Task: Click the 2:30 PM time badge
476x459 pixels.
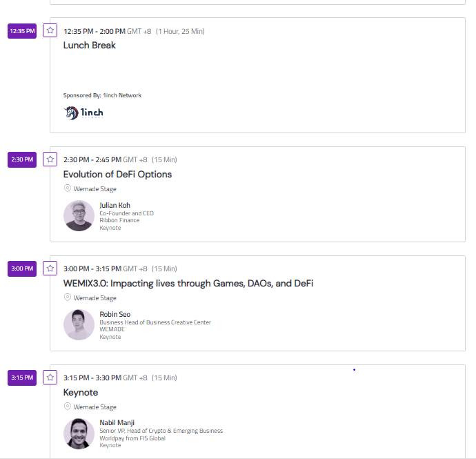Action: tap(22, 159)
